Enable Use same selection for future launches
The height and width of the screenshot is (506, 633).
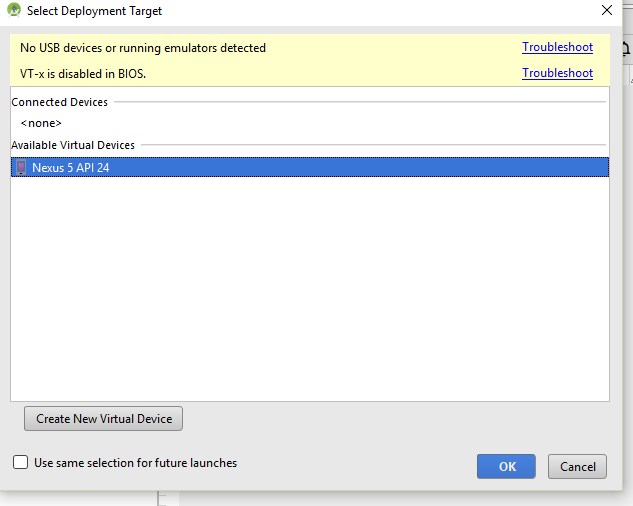coord(20,462)
